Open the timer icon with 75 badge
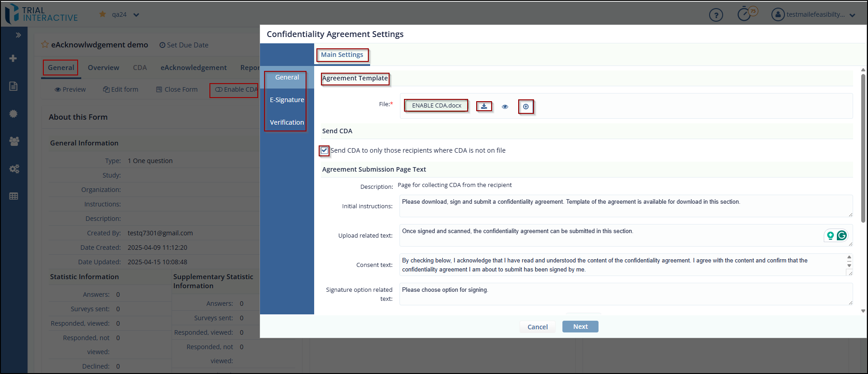The height and width of the screenshot is (374, 868). click(744, 14)
